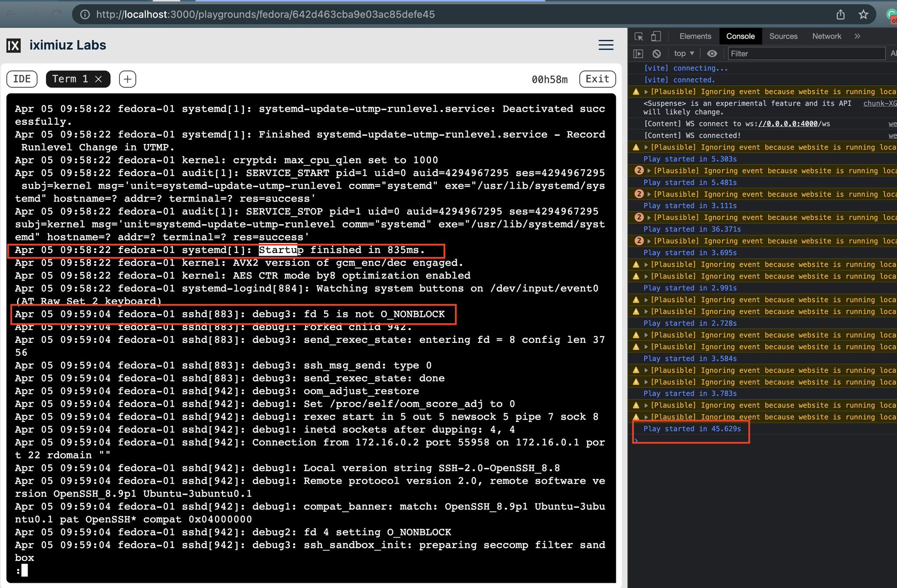Click the Filter input field
The width and height of the screenshot is (897, 588).
(x=806, y=53)
